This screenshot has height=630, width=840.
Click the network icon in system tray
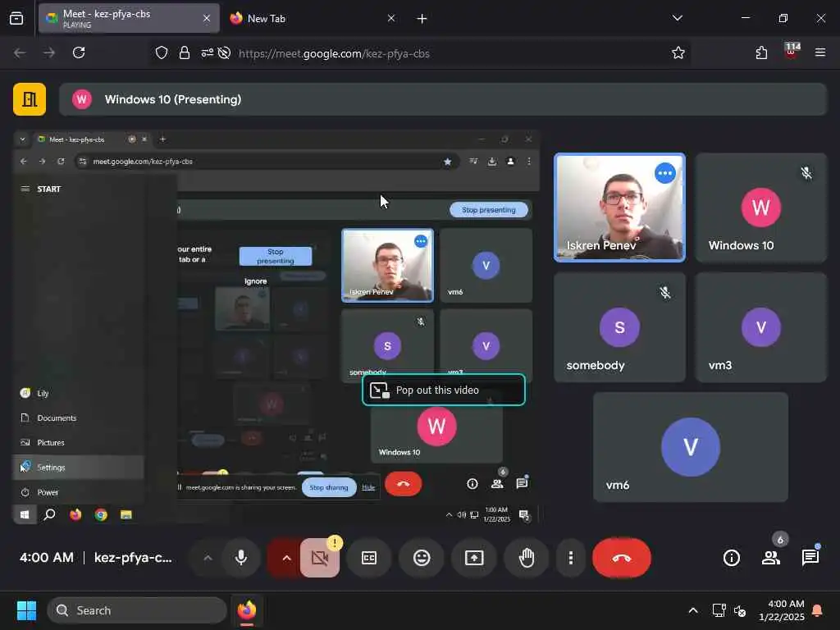point(719,610)
